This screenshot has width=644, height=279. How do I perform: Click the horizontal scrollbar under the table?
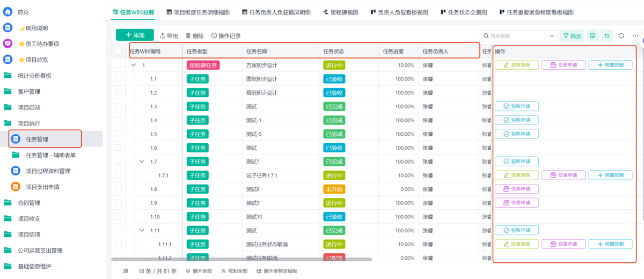tap(241, 259)
